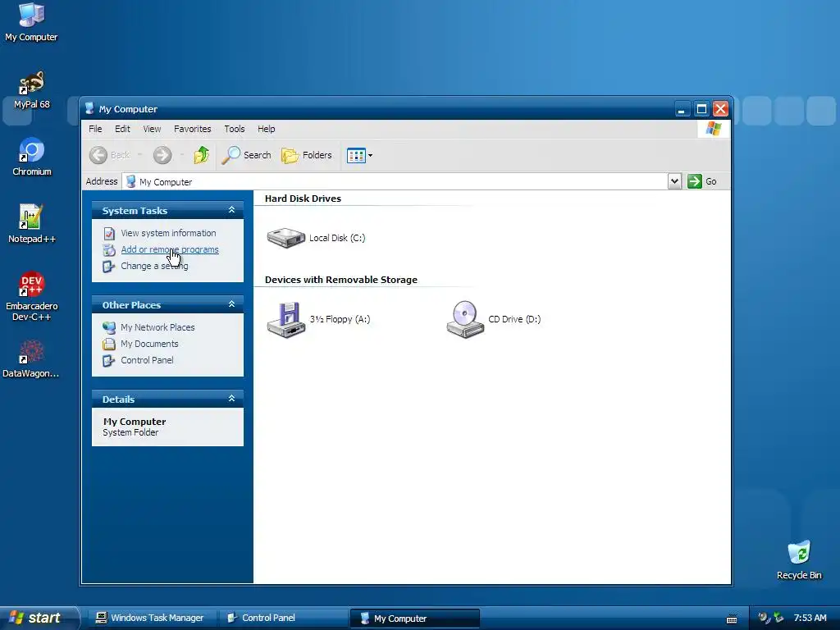The width and height of the screenshot is (840, 630).
Task: Open the Search toolbar button
Action: tap(246, 155)
